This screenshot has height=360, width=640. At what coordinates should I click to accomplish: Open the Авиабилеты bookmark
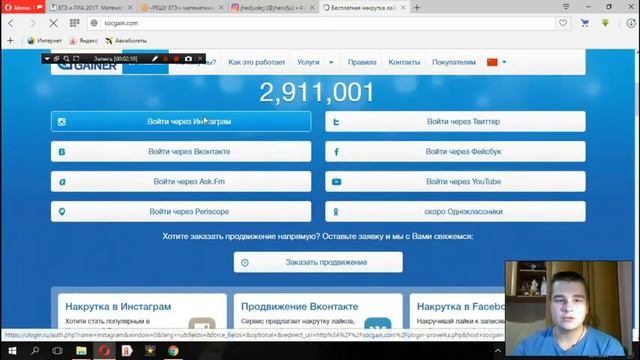pyautogui.click(x=126, y=40)
